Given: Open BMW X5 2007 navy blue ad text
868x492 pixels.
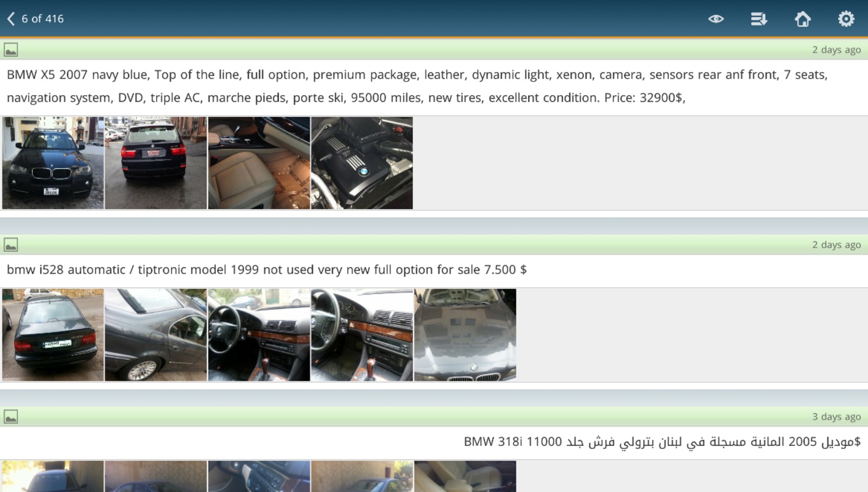Looking at the screenshot, I should tap(417, 86).
